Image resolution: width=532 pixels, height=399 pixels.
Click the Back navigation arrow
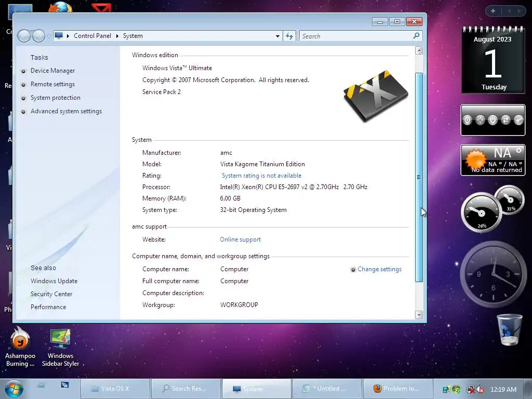coord(24,36)
